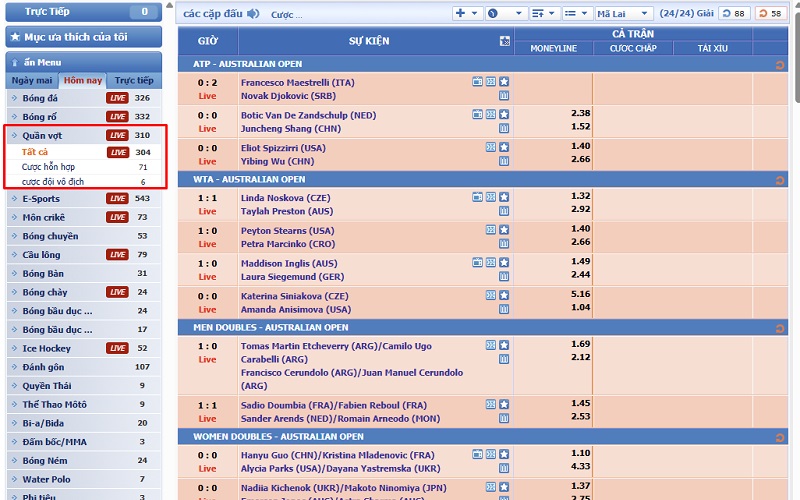800x500 pixels.
Task: Refresh the WTA - Australian Open section
Action: coord(779,180)
